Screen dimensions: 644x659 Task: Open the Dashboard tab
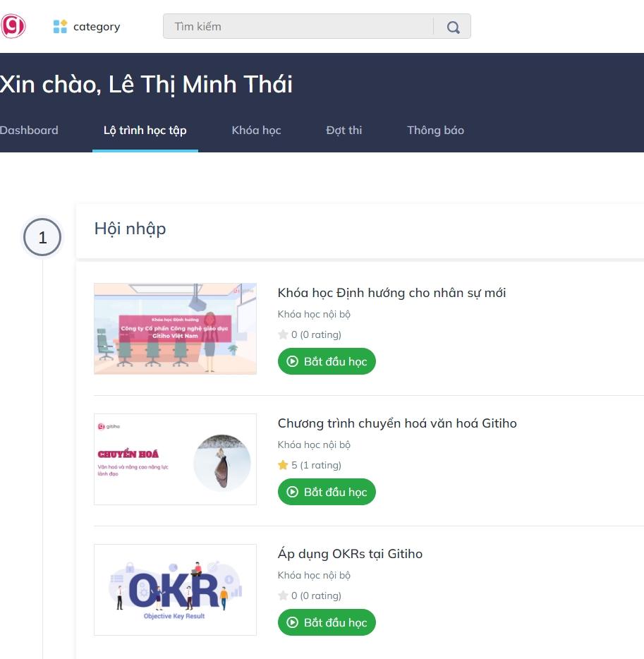[29, 131]
